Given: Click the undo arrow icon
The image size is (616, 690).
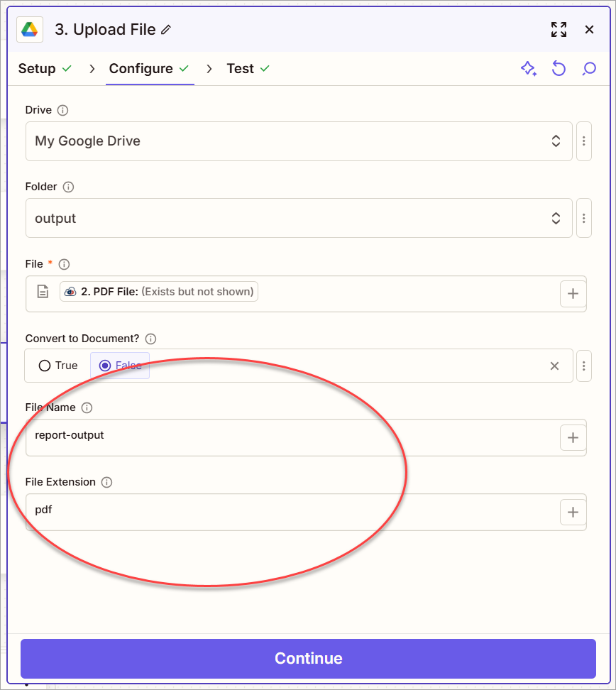Looking at the screenshot, I should coord(559,69).
